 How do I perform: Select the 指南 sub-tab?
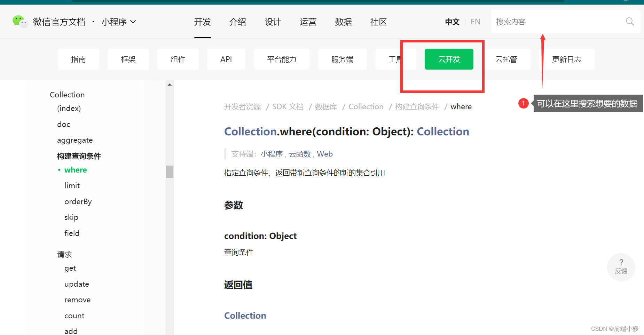(78, 59)
